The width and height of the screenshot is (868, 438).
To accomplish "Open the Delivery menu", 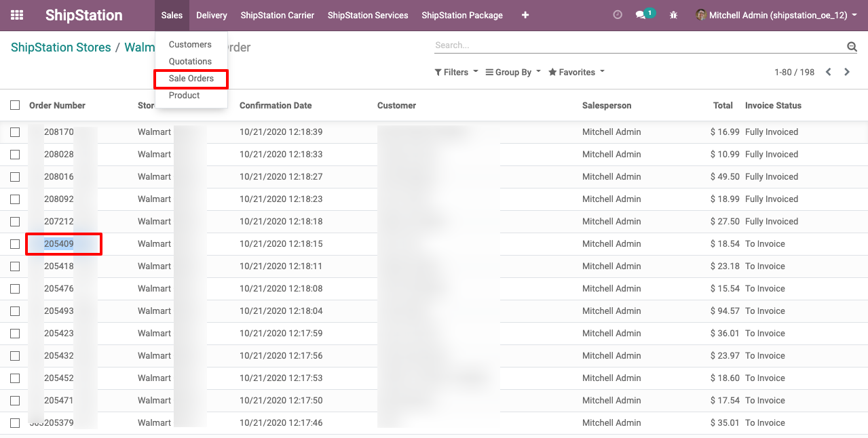I will (212, 15).
